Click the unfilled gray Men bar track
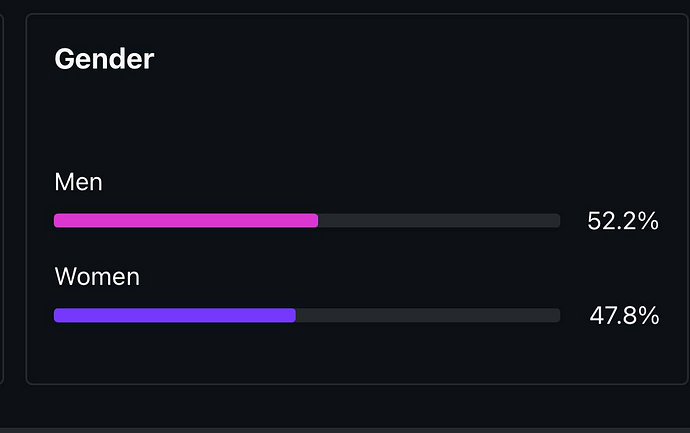 click(x=438, y=221)
